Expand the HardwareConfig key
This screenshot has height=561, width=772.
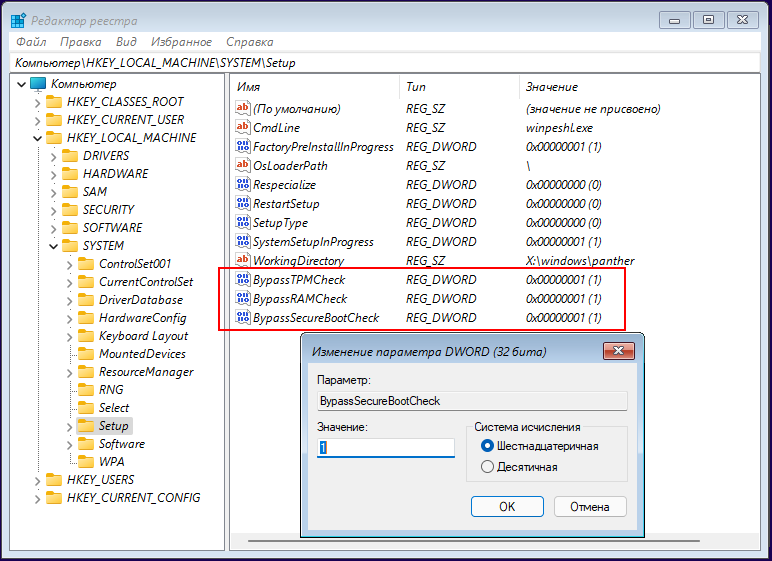pos(69,319)
